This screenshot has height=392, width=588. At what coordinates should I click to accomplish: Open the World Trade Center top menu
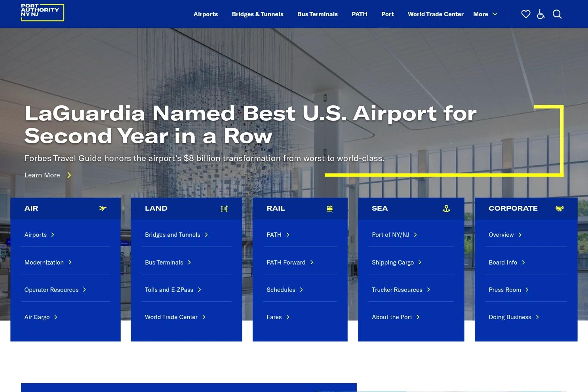click(436, 14)
